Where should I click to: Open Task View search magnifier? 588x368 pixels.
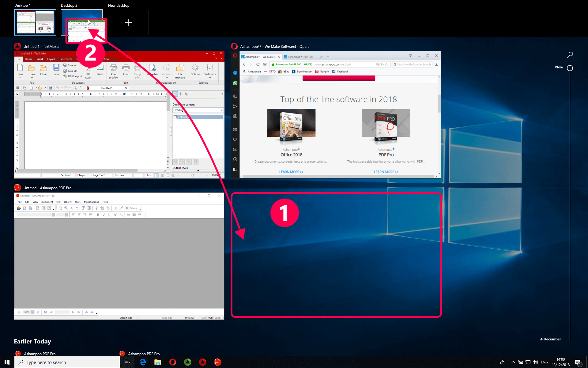pos(570,55)
